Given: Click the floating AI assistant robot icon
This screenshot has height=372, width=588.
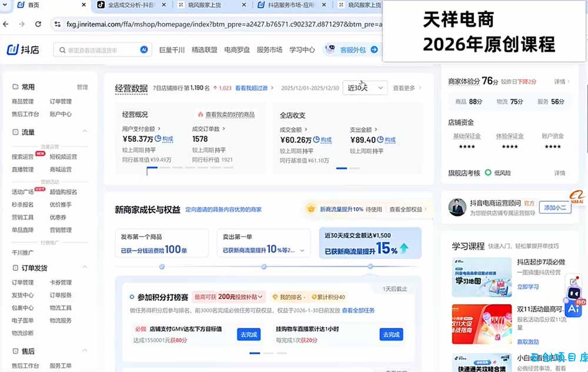Looking at the screenshot, I should click(x=574, y=302).
